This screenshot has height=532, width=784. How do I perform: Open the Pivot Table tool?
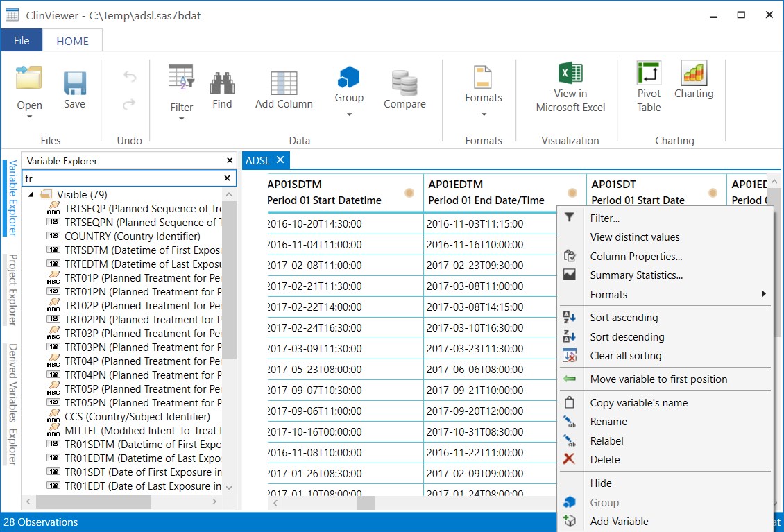[x=649, y=73]
